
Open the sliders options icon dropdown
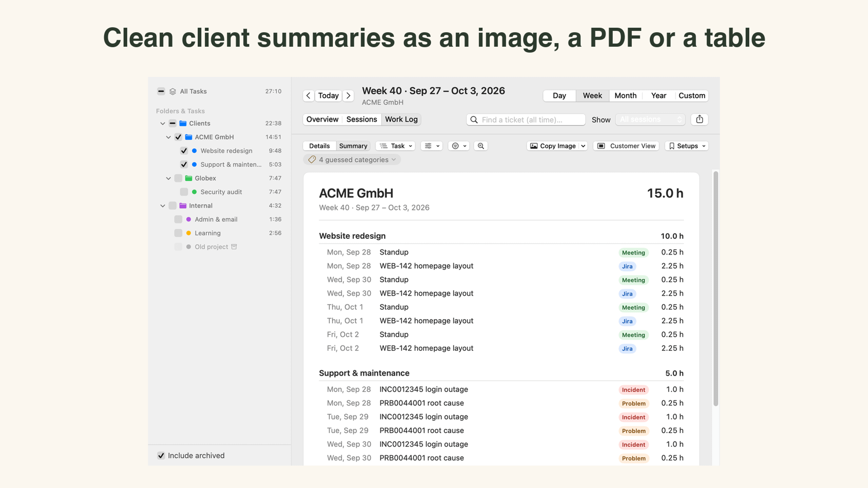point(432,146)
